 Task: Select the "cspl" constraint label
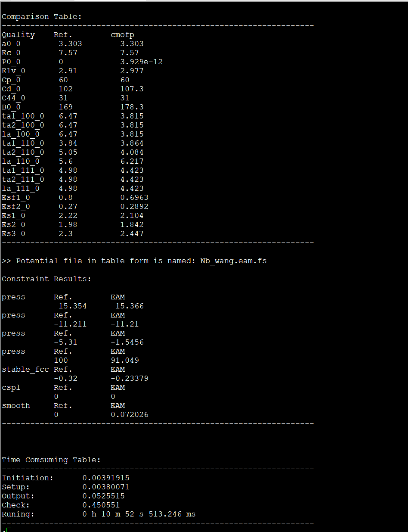(11, 388)
